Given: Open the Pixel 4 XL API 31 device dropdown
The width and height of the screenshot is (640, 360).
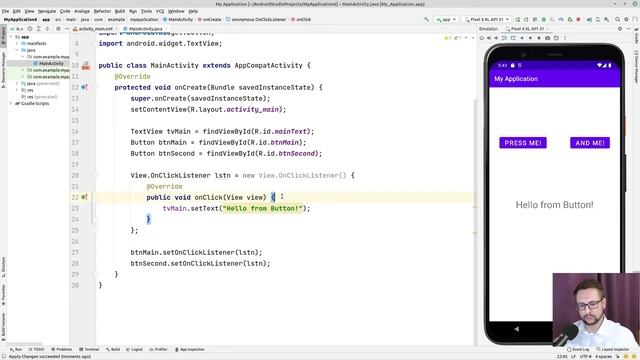Looking at the screenshot, I should [x=487, y=19].
